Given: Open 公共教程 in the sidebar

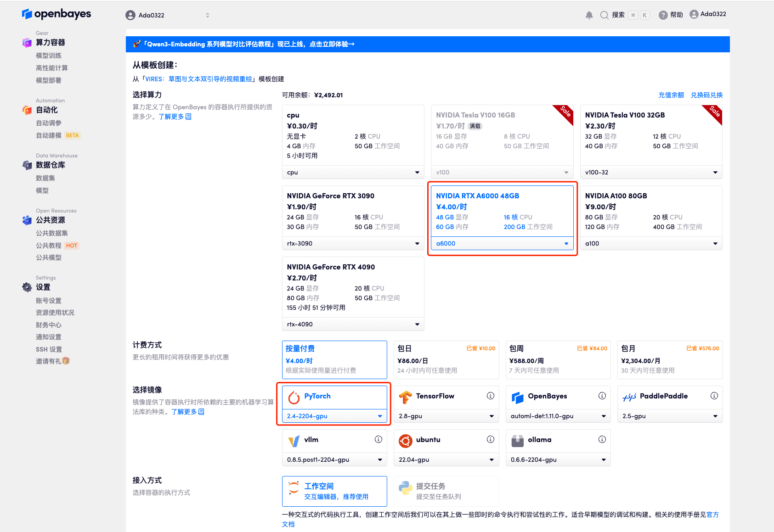Looking at the screenshot, I should 49,246.
